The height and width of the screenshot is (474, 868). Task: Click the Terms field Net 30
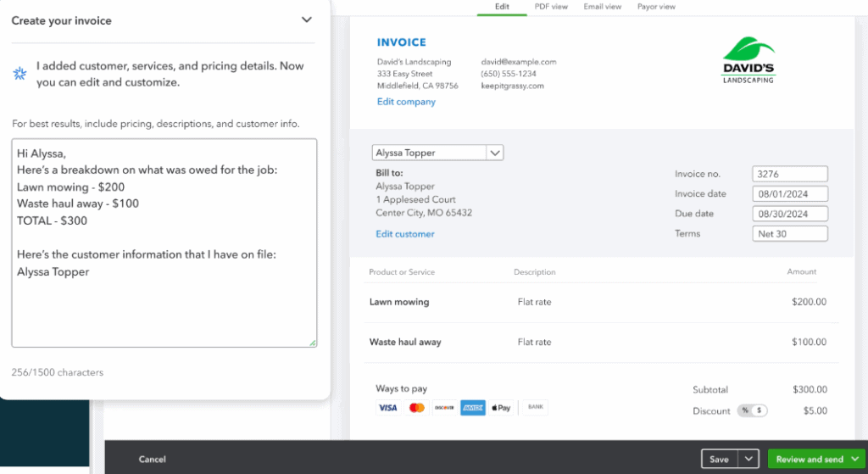tap(789, 234)
